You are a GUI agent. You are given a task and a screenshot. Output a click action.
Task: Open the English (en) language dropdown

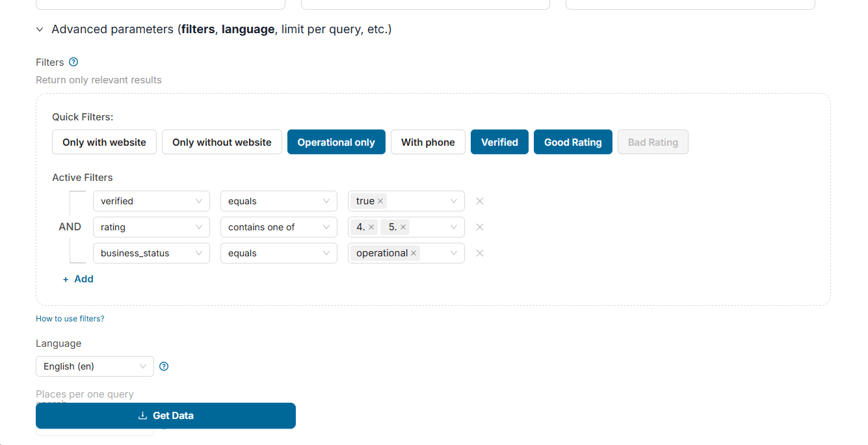pyautogui.click(x=95, y=366)
